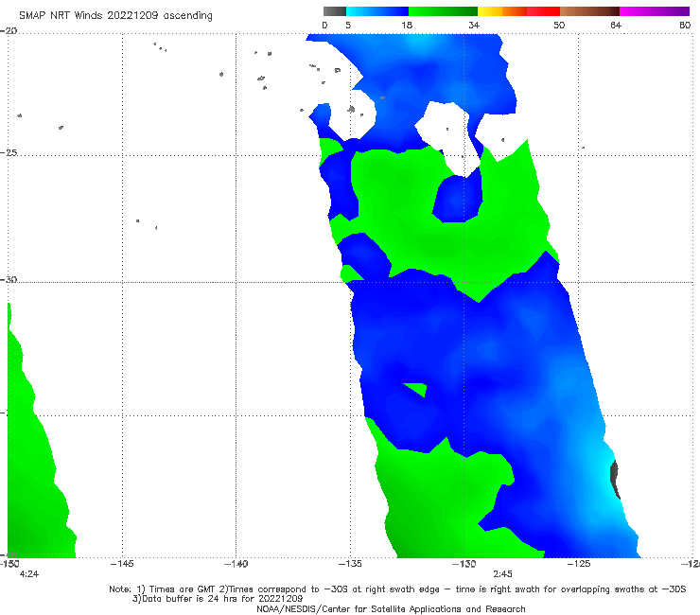Screen dimensions: 700x615
Task: Click colorbar label '64'
Action: [616, 25]
